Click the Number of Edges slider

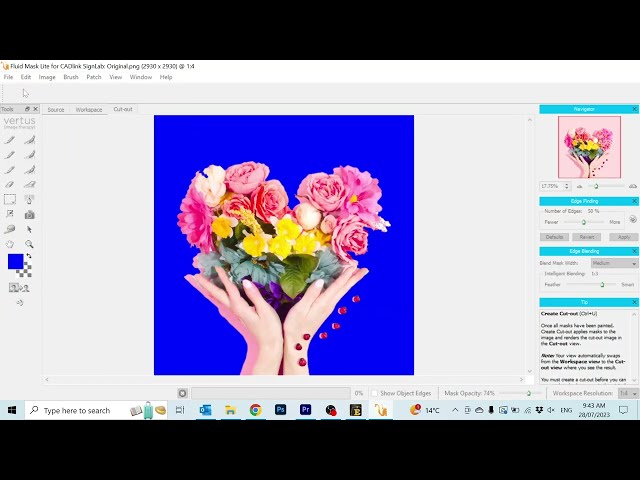coord(584,222)
